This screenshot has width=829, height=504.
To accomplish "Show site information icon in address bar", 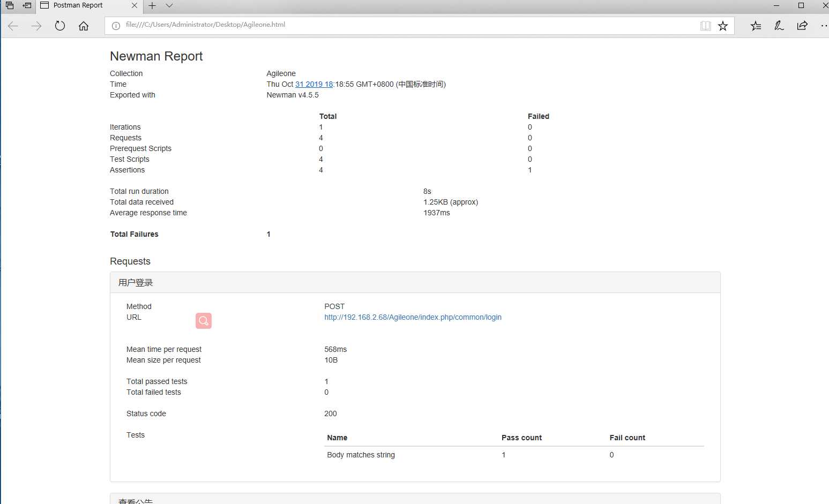I will coord(116,26).
